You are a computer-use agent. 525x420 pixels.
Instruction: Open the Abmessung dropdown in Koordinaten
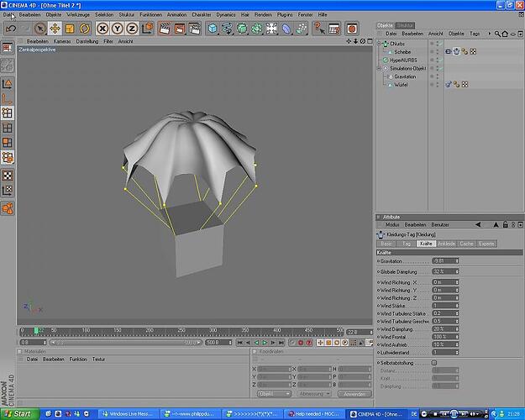[x=314, y=394]
